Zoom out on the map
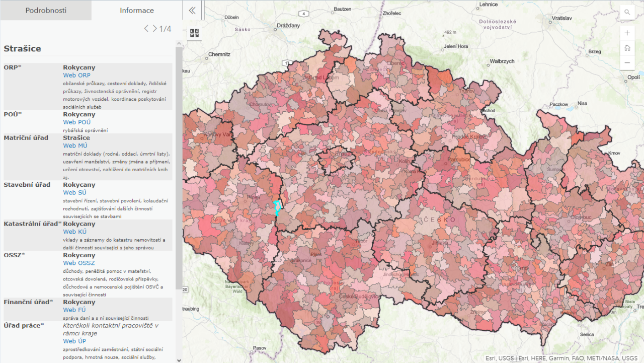The height and width of the screenshot is (363, 644). (x=627, y=63)
